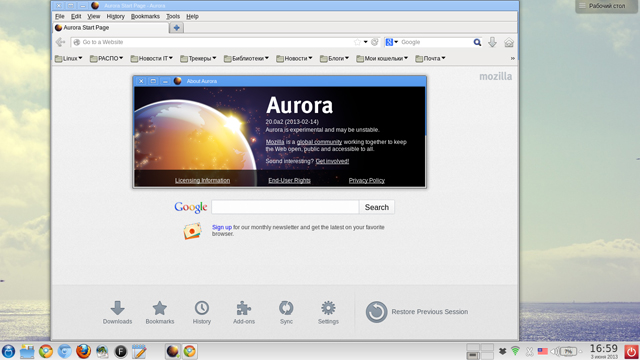This screenshot has width=640, height=360.
Task: Open the Edit menu
Action: pyautogui.click(x=76, y=16)
